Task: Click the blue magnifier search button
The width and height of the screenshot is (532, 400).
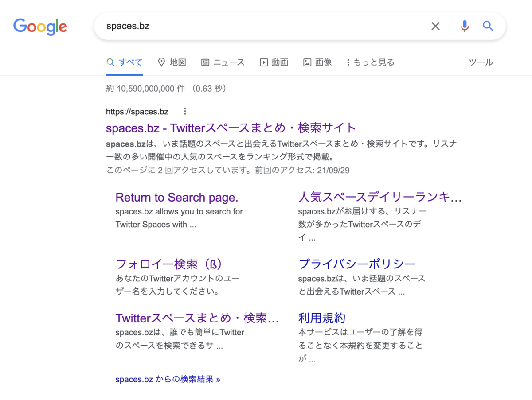Action: (488, 26)
